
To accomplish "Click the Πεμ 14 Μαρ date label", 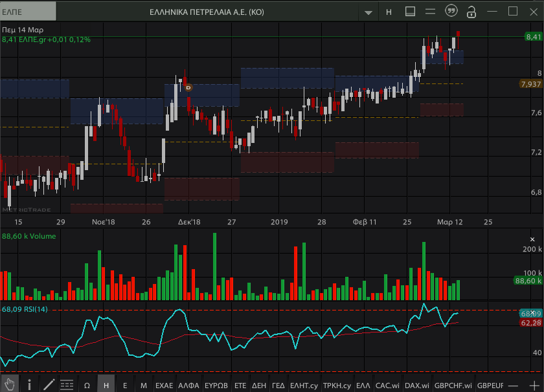I will tap(23, 30).
